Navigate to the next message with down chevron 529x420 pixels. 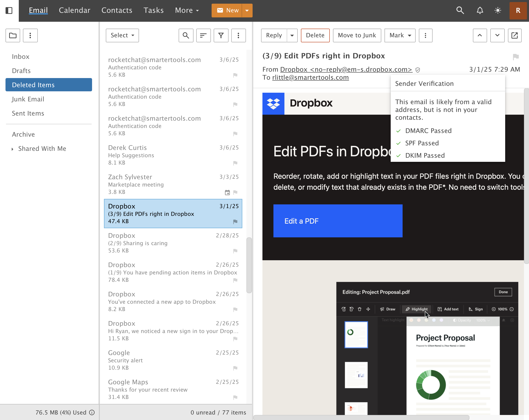[497, 35]
